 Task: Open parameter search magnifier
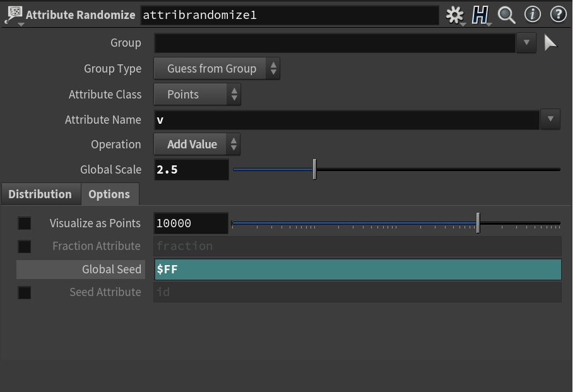[506, 15]
